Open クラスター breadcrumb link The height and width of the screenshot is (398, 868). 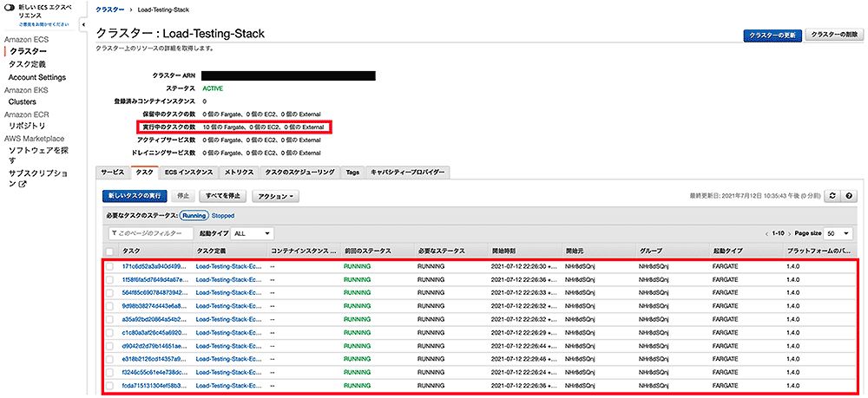[x=109, y=10]
